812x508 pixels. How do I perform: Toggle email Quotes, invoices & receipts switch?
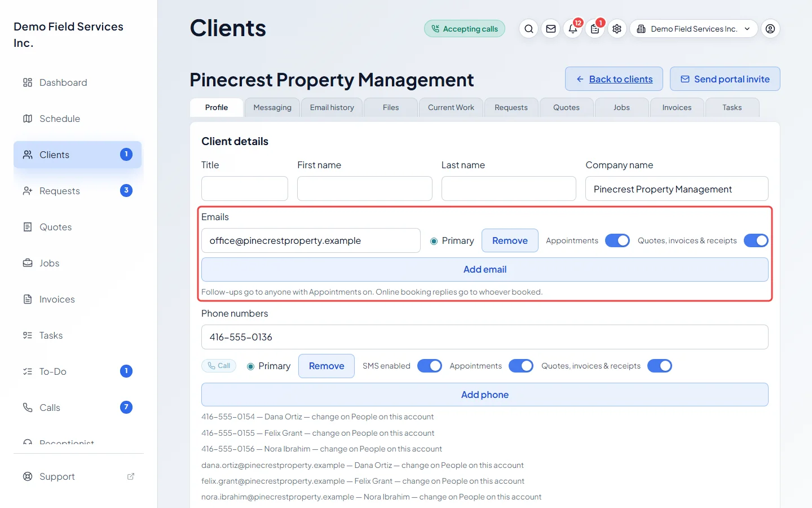pyautogui.click(x=756, y=240)
